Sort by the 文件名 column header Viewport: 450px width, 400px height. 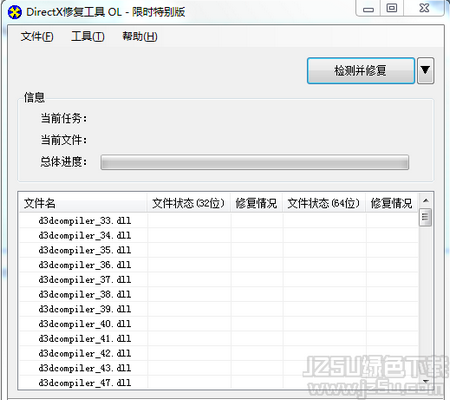pos(82,203)
